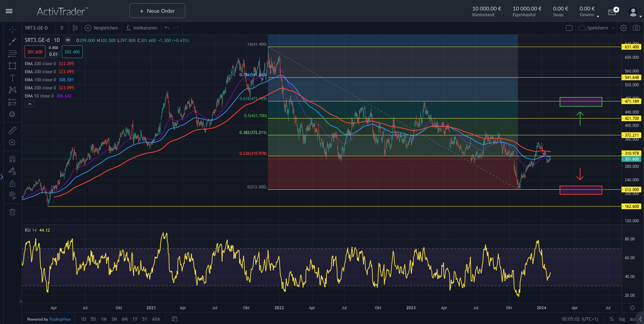The height and width of the screenshot is (324, 644).
Task: Toggle logarithmic scale with log
Action: pos(622,319)
